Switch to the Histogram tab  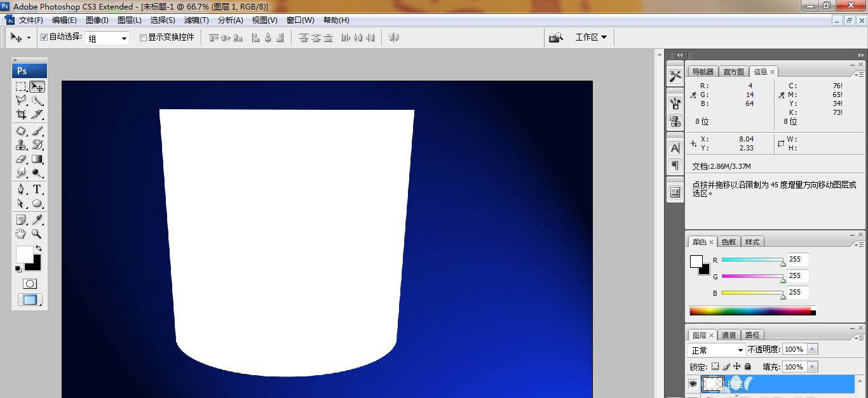734,72
